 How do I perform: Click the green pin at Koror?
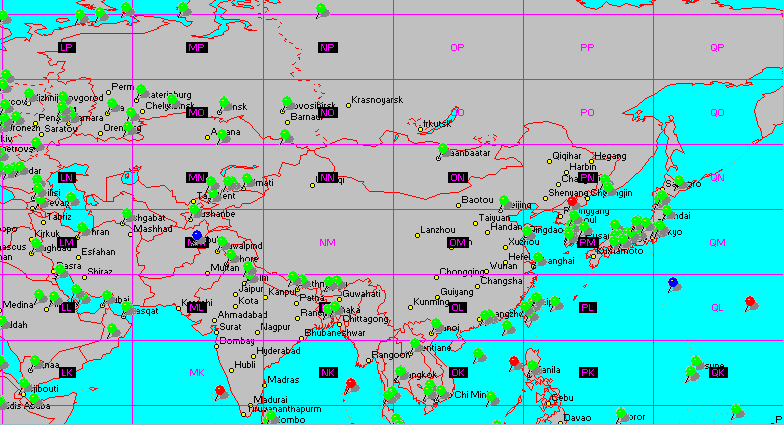pos(621,413)
